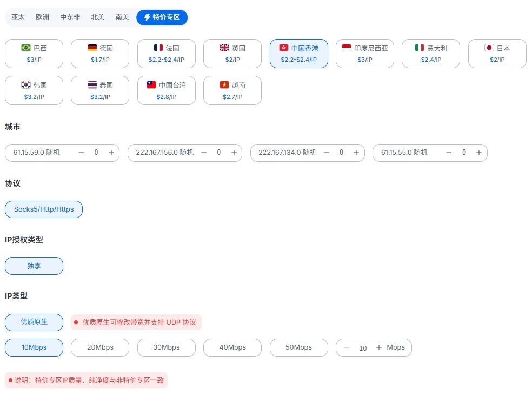Select the 意大利 country card
The height and width of the screenshot is (394, 532).
click(x=431, y=54)
